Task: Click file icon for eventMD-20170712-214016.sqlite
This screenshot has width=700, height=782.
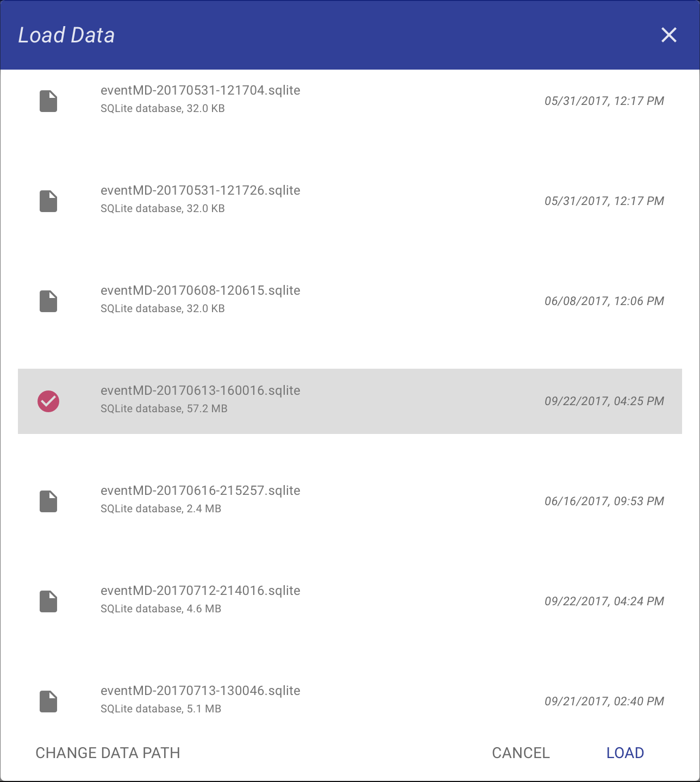Action: 48,601
